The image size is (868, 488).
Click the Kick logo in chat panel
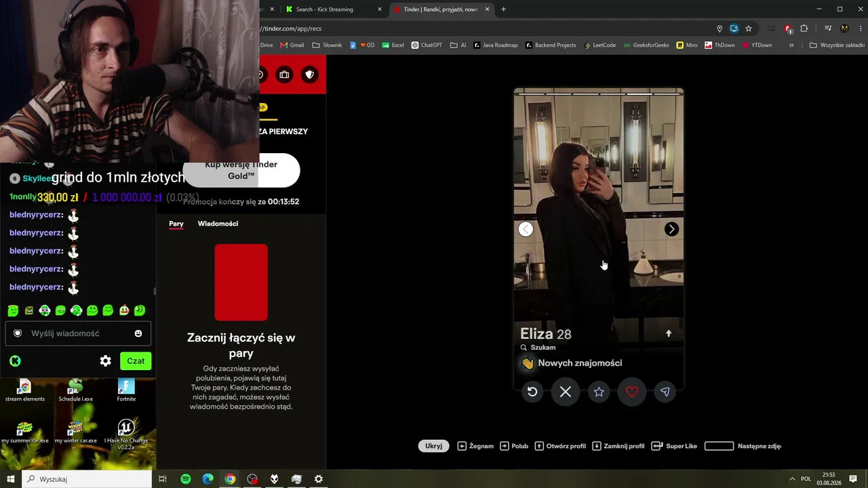15,361
